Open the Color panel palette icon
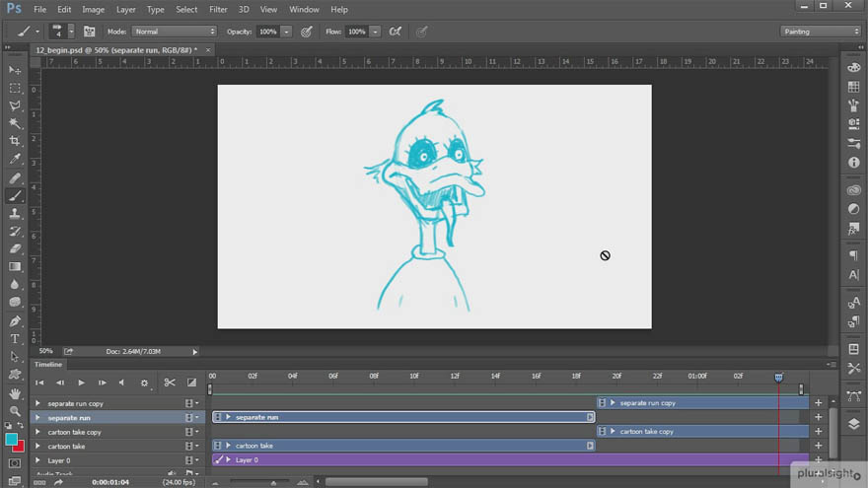Screen dimensions: 868x488 (x=853, y=67)
